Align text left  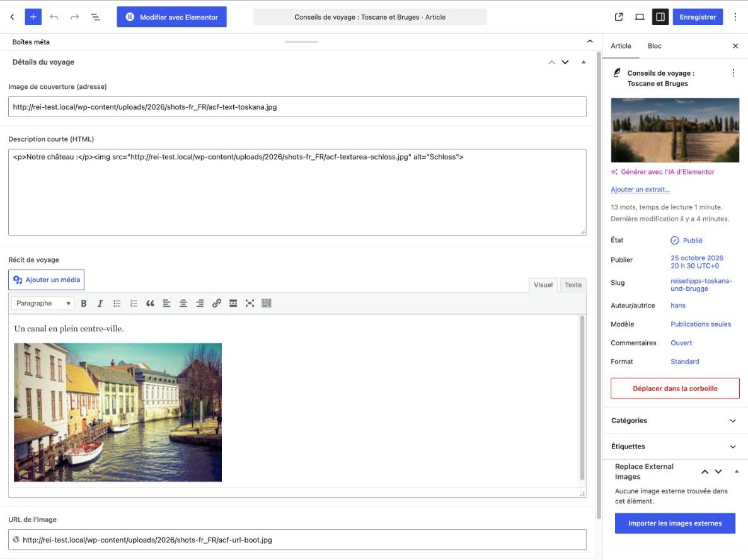(166, 304)
